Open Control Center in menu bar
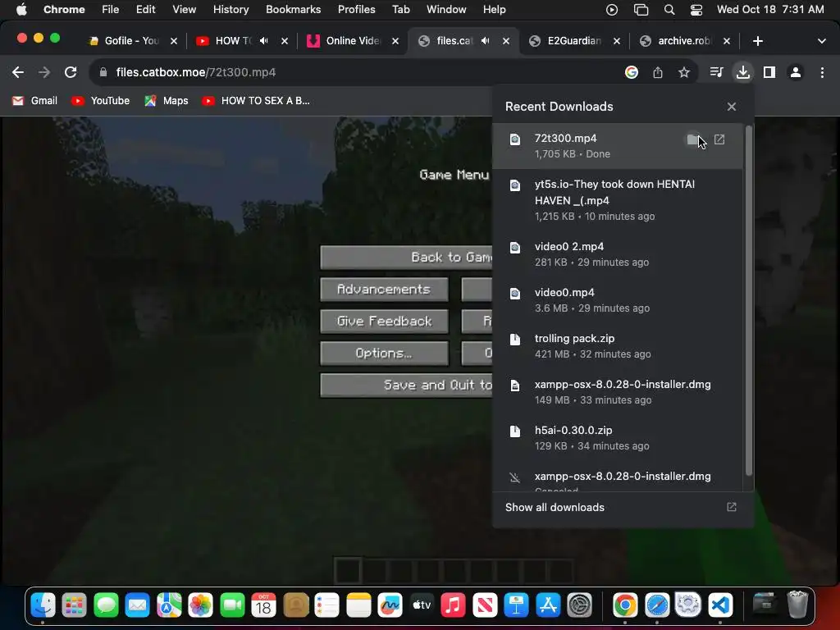 pos(696,10)
